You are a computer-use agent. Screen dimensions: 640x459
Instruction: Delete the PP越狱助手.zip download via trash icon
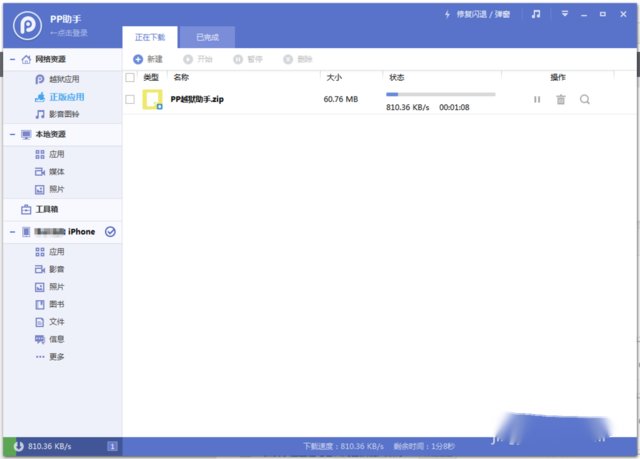pyautogui.click(x=561, y=99)
